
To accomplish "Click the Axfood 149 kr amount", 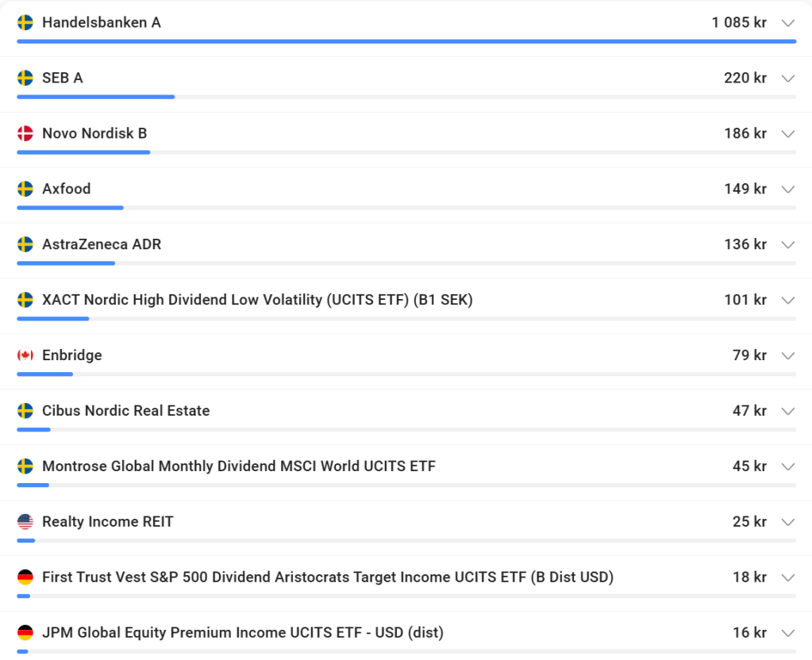I will click(745, 189).
